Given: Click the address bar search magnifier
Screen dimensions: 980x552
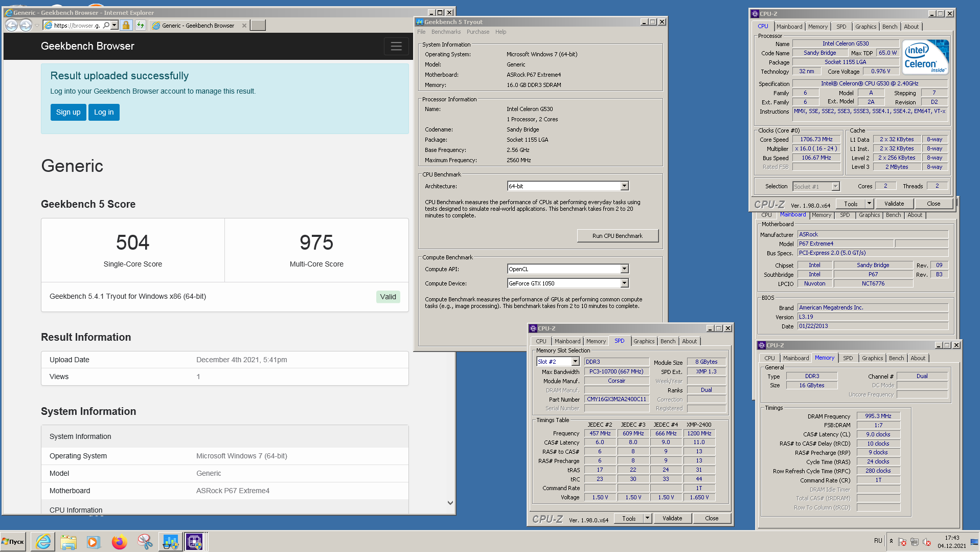Looking at the screenshot, I should tap(106, 25).
